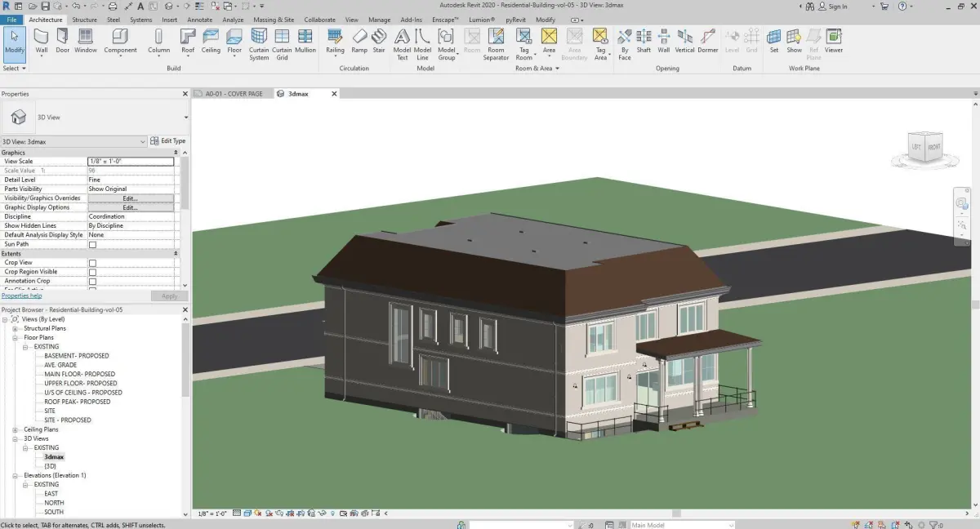
Task: Select the Component tool
Action: coord(120,41)
